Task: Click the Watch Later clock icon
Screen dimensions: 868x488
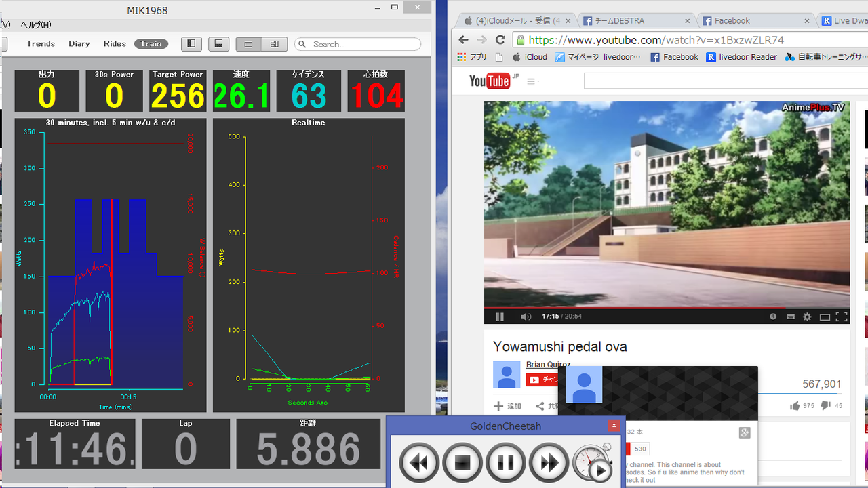Action: (x=773, y=317)
